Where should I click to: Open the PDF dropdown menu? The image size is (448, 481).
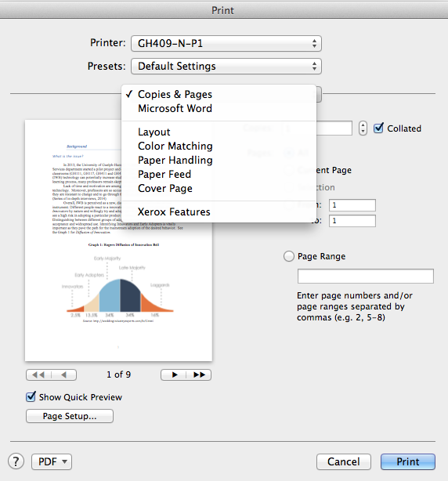point(52,461)
